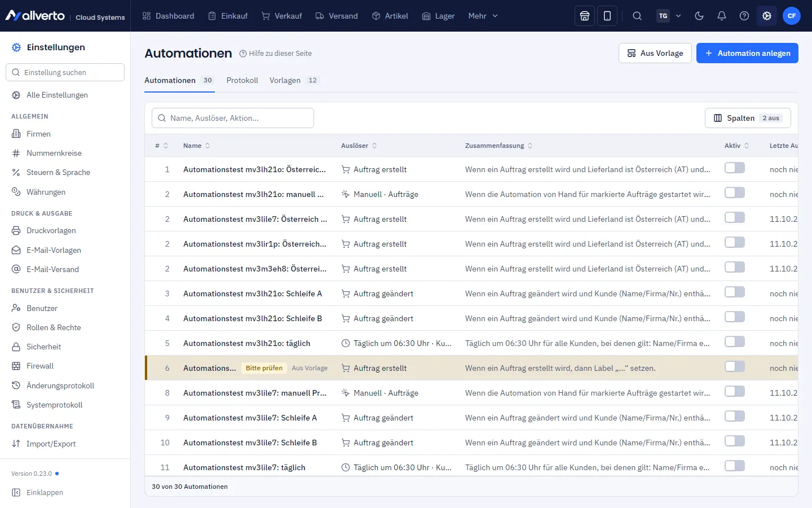Viewport: 812px width, 508px height.
Task: Toggle active switch for mv3lh21o: täglich row
Action: point(735,341)
